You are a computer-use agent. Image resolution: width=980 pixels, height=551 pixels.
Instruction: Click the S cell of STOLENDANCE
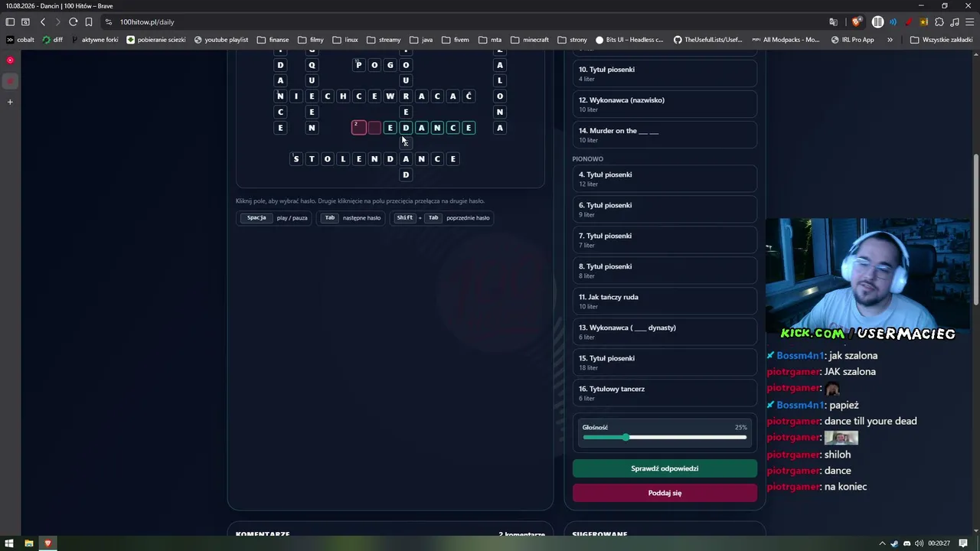[x=296, y=159]
